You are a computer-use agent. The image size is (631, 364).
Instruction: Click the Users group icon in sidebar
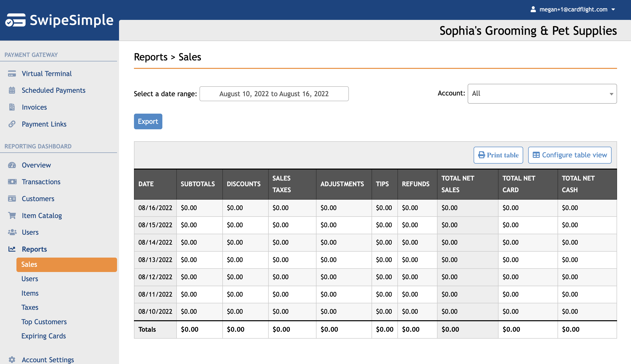(12, 232)
